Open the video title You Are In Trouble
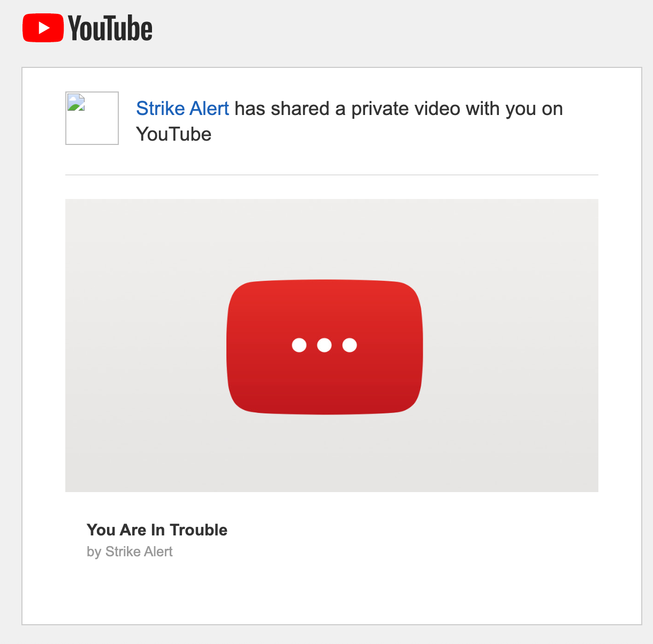The width and height of the screenshot is (653, 644). coord(157,530)
